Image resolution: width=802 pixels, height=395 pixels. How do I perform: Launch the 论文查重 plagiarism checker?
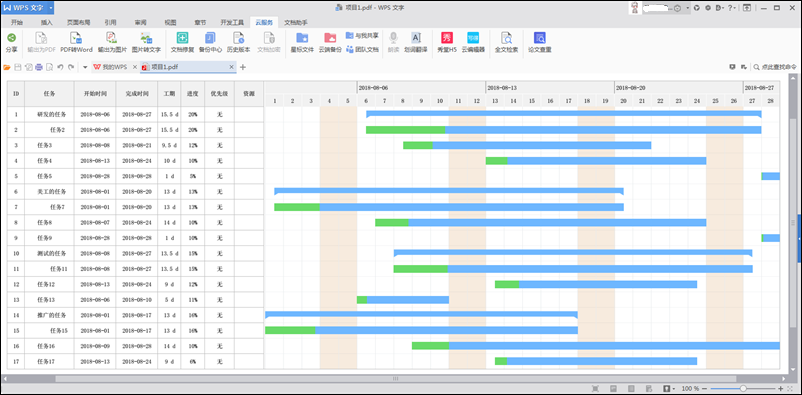point(540,42)
